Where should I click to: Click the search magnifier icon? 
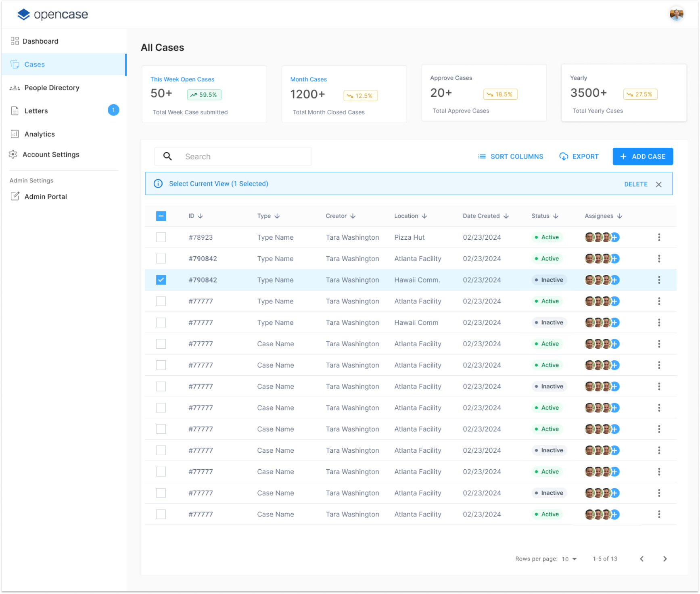[x=167, y=156]
